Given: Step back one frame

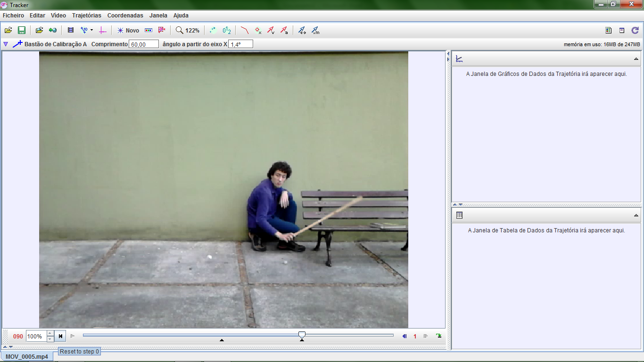Looking at the screenshot, I should point(405,336).
